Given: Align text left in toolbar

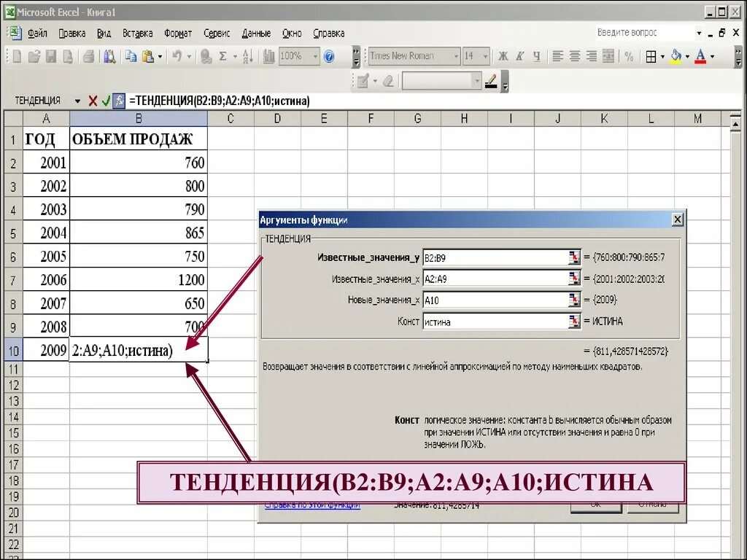Looking at the screenshot, I should coord(557,57).
